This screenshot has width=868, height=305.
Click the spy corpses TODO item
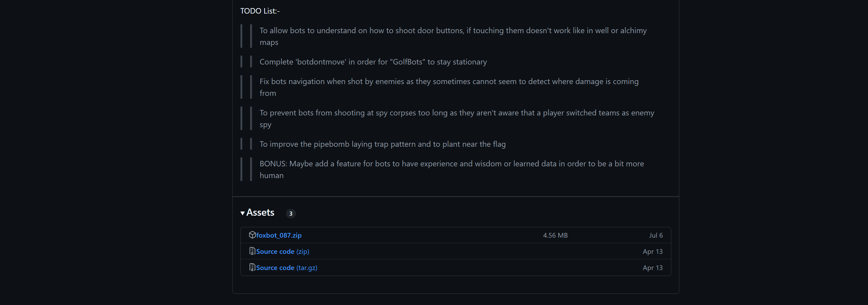click(x=457, y=113)
